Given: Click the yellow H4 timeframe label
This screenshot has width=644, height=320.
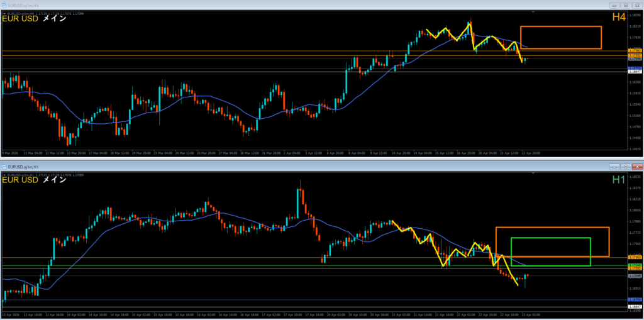Looking at the screenshot, I should point(618,18).
